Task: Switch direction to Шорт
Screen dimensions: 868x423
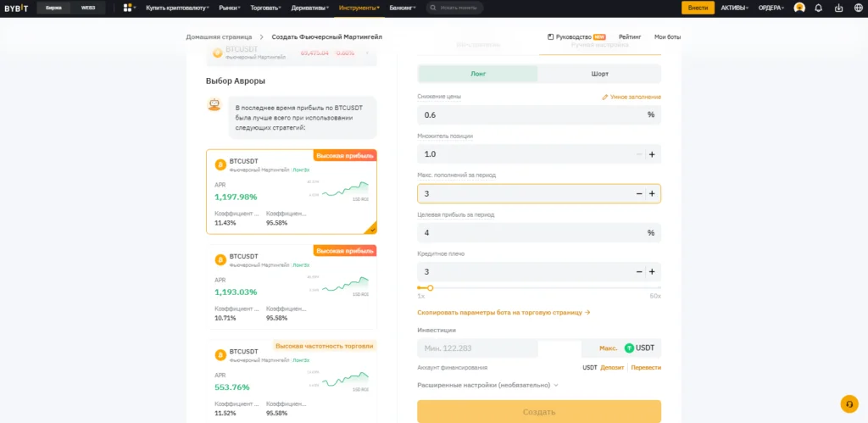Action: pos(599,74)
